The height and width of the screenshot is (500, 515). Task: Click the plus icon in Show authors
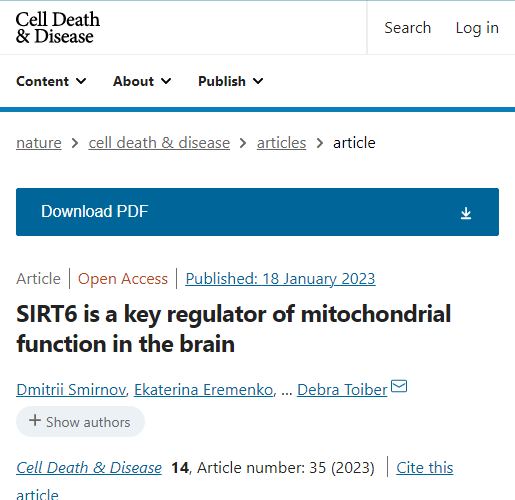click(x=35, y=420)
